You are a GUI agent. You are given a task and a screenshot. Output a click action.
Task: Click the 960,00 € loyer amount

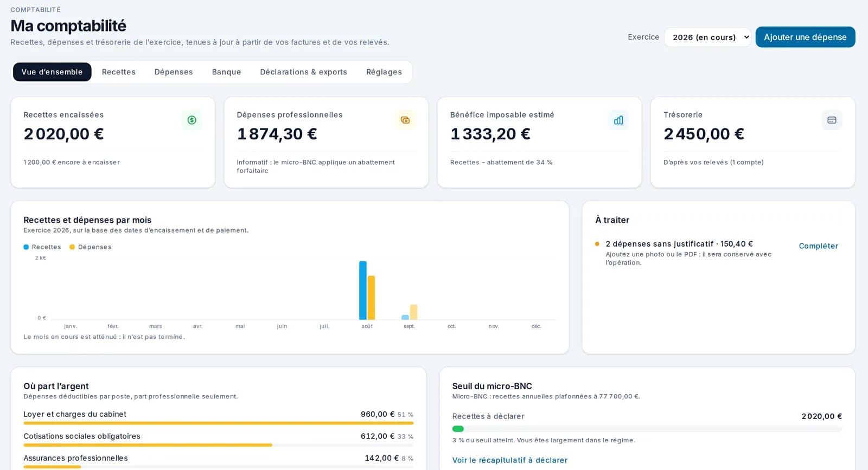pyautogui.click(x=378, y=414)
